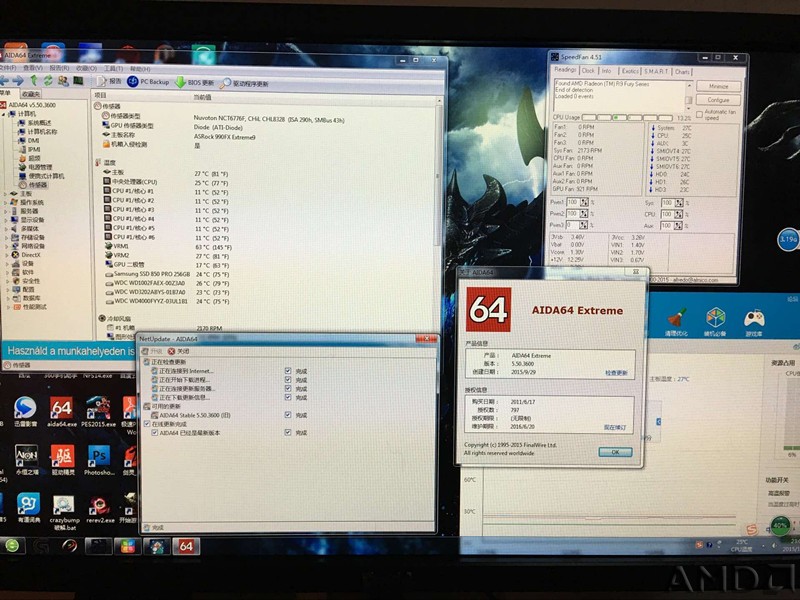Image resolution: width=800 pixels, height=600 pixels.
Task: Click the AIDA64 taskbar button
Action: tap(186, 546)
